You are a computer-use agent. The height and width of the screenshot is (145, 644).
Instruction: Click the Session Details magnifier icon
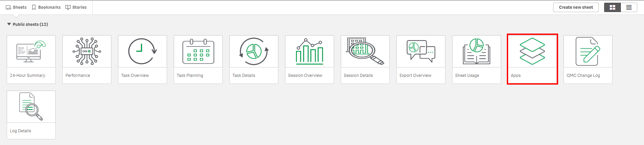(365, 51)
